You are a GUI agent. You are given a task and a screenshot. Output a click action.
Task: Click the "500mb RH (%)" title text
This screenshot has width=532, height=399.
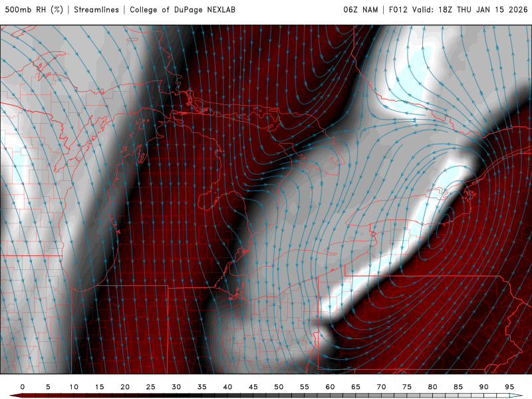[x=34, y=10]
